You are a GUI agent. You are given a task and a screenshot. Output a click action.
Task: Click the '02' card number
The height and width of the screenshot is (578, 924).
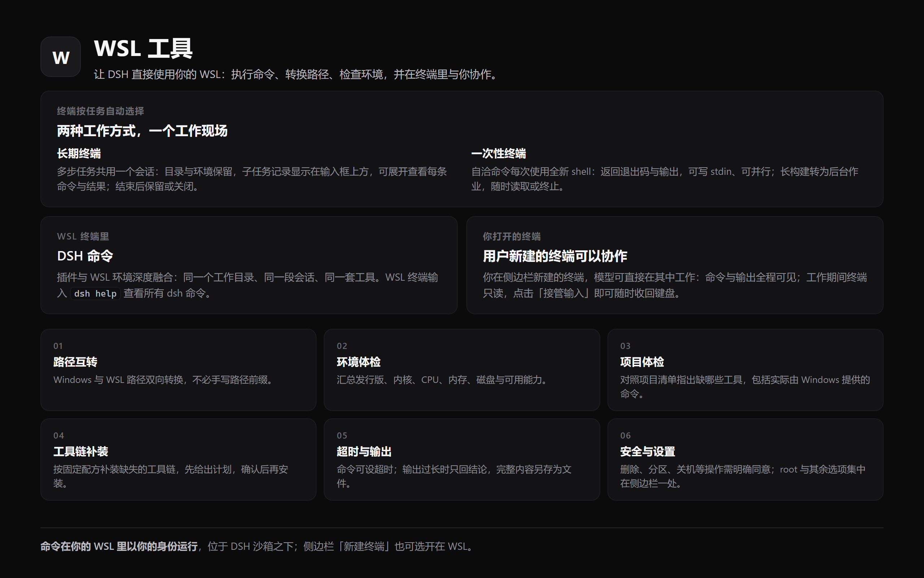(342, 346)
